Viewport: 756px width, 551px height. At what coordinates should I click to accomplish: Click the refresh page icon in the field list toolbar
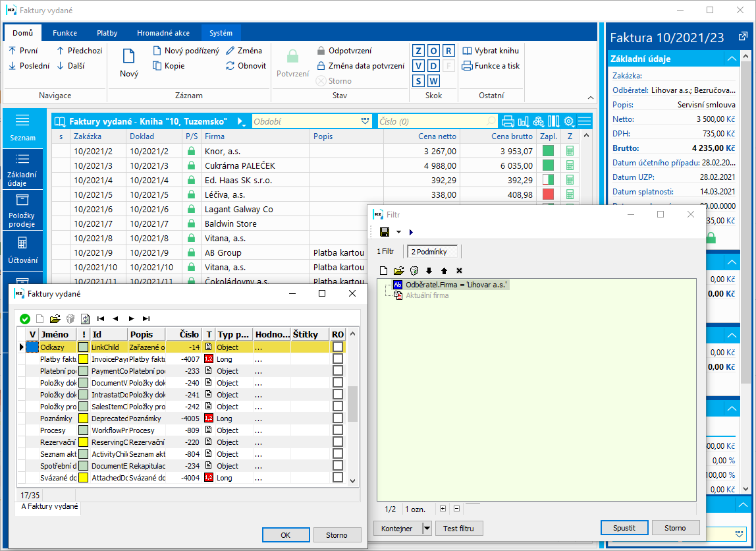pyautogui.click(x=86, y=319)
